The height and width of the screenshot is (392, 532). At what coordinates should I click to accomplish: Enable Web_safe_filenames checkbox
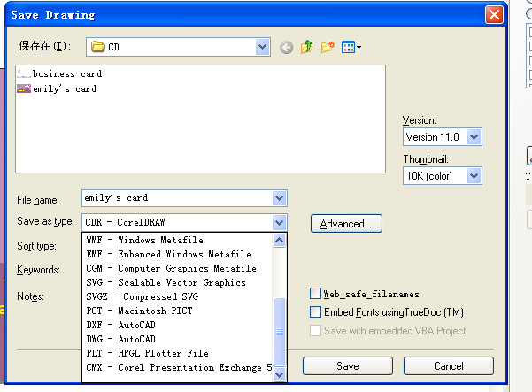point(315,293)
